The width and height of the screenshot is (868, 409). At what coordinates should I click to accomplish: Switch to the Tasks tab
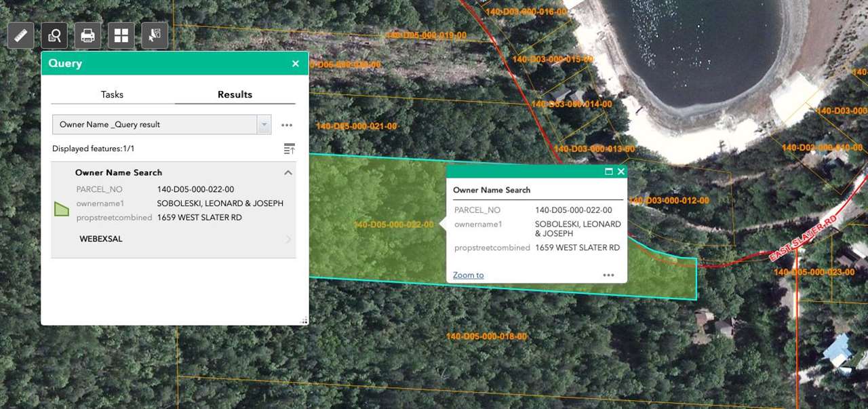point(113,94)
